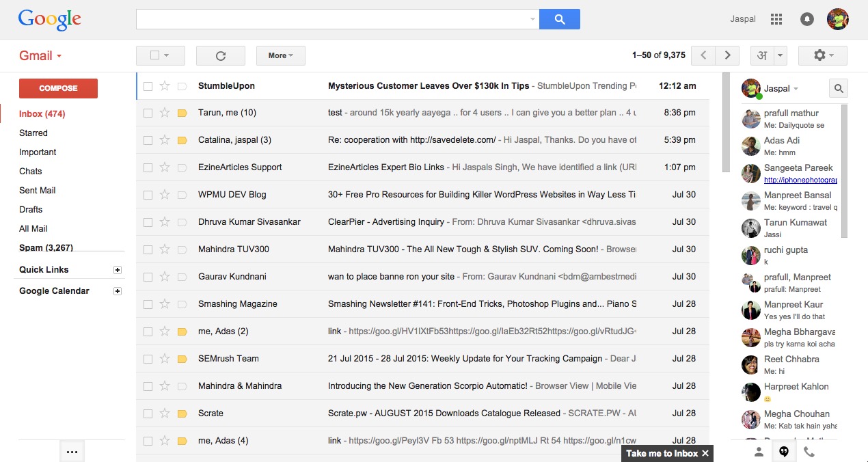The width and height of the screenshot is (868, 462).
Task: Add a Quick Links plus icon
Action: coord(118,270)
